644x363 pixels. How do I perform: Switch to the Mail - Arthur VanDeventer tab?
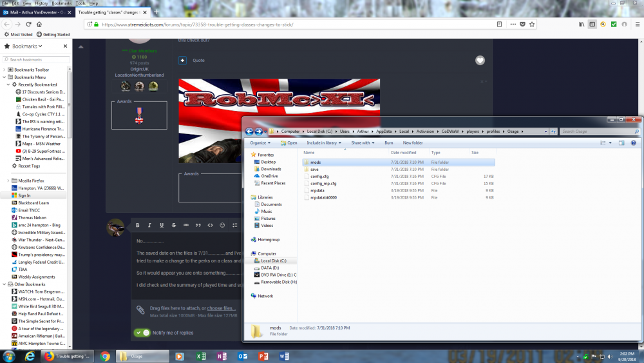(35, 12)
